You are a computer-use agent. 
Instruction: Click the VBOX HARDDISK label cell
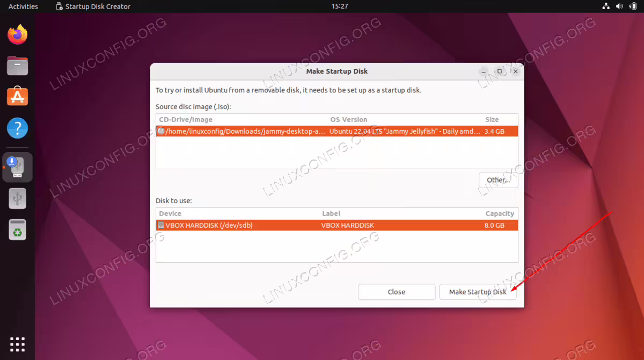pos(348,225)
